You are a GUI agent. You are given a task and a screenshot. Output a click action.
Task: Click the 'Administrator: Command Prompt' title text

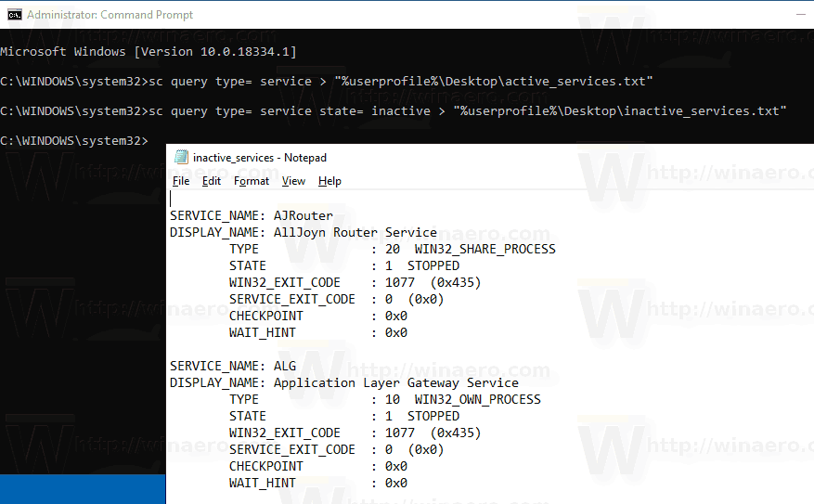click(110, 15)
